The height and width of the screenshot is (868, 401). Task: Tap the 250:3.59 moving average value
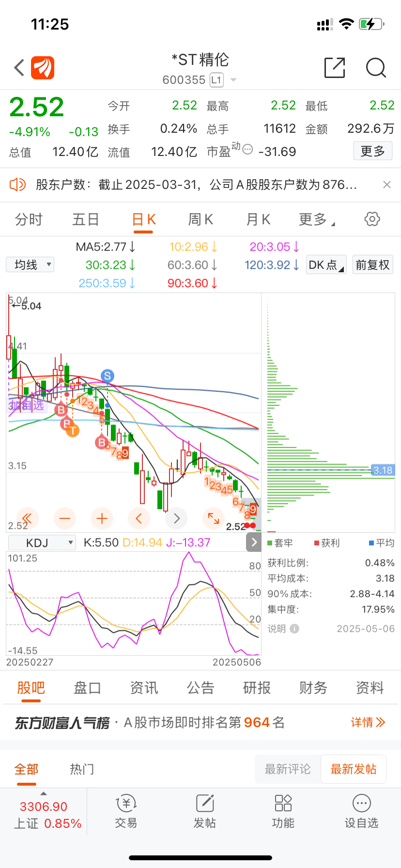click(x=107, y=283)
